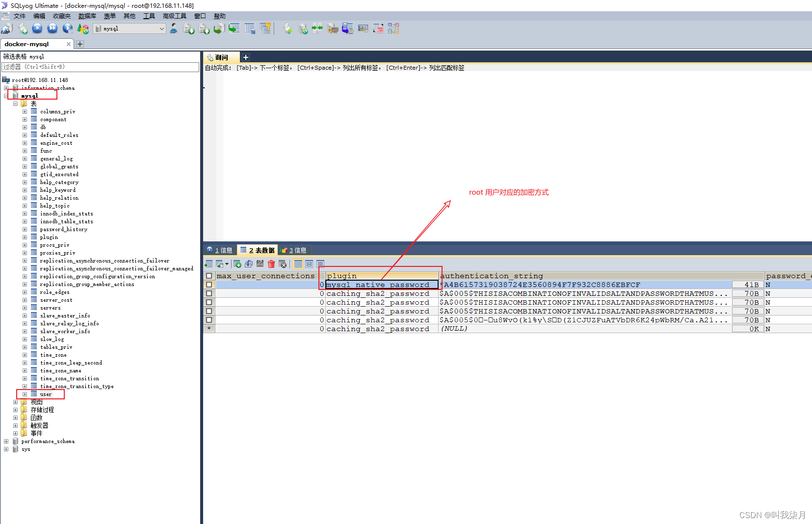Click the execute all queries fast-forward icon
Image resolution: width=812 pixels, height=524 pixels.
tap(52, 28)
